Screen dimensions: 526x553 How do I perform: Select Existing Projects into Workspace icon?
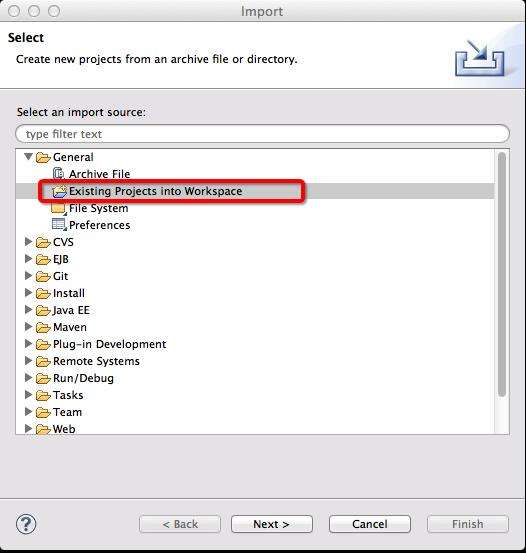click(59, 191)
